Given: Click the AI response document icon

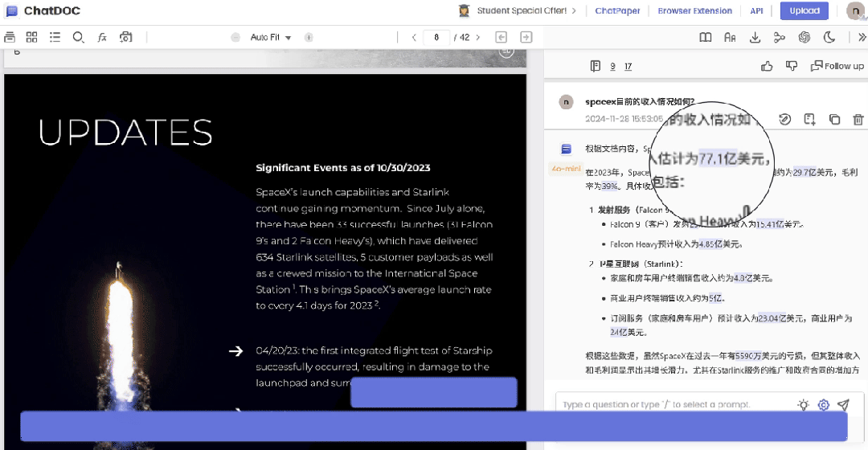Looking at the screenshot, I should [x=566, y=149].
